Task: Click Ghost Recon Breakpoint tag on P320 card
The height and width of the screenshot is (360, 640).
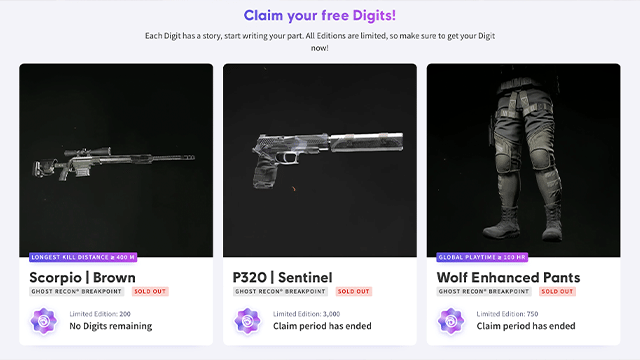Action: (x=280, y=291)
